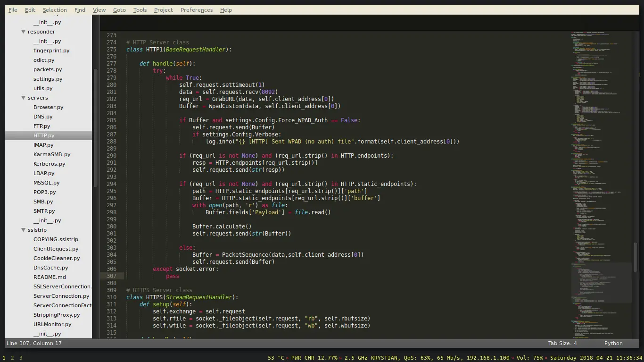Open the Goto menu
Viewport: 644px width, 362px height.
[x=119, y=9]
